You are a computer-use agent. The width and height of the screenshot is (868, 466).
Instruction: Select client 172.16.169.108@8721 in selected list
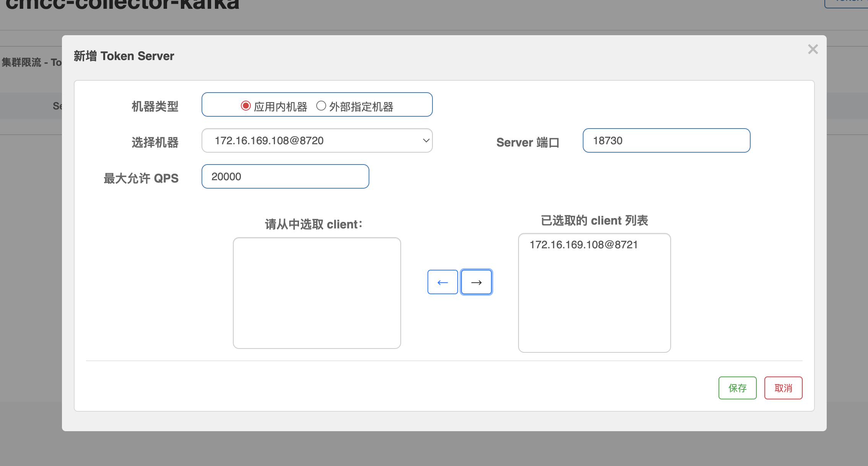[x=584, y=245]
